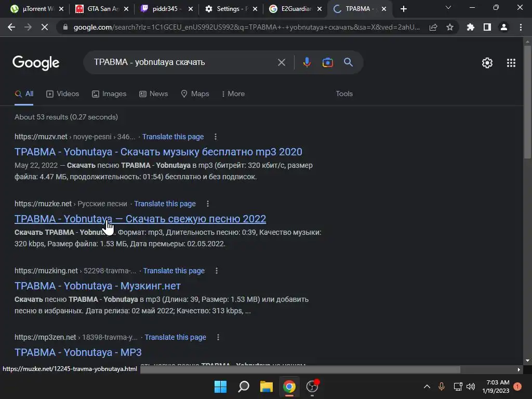Select the All results filter
The image size is (532, 399).
coord(24,94)
